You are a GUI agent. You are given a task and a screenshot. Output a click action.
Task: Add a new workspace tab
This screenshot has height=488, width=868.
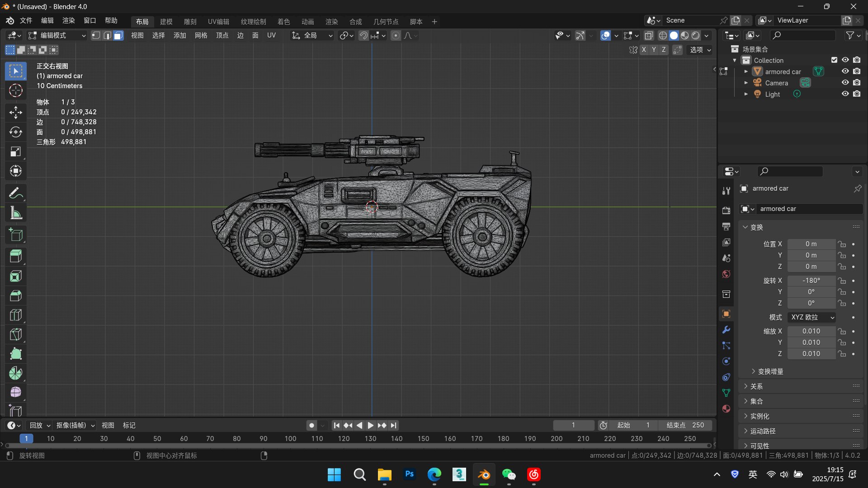434,22
